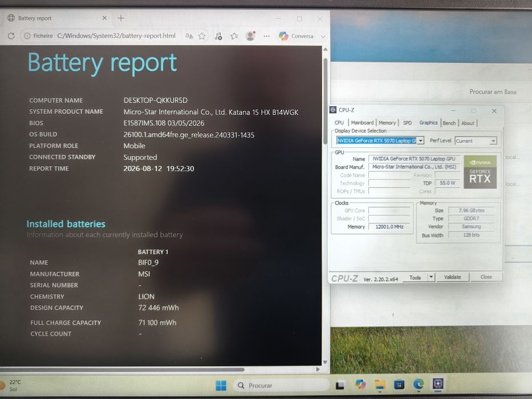Click scroll right arrow of horizontal scrollbar

pos(318,369)
